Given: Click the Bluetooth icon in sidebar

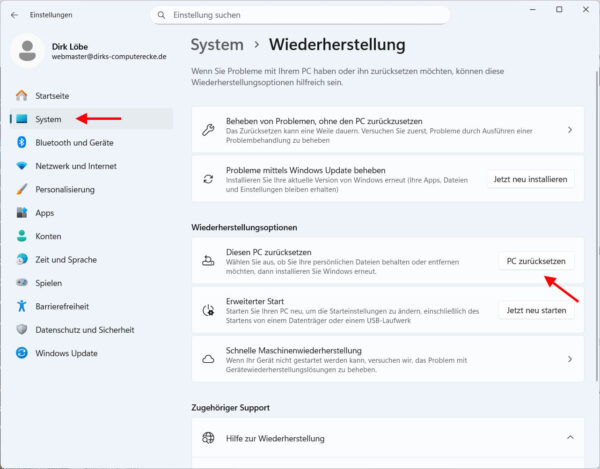Looking at the screenshot, I should [x=22, y=142].
